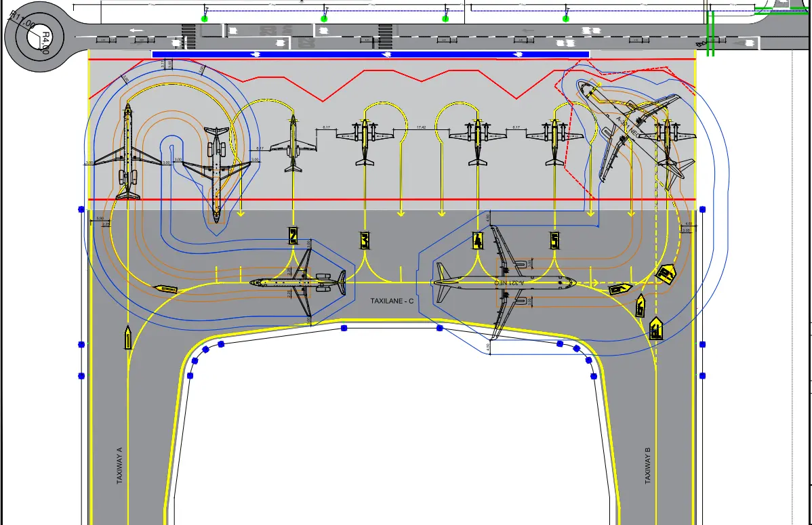Select the large aircraft parked on Taxilane C
The width and height of the screenshot is (812, 525).
(503, 282)
